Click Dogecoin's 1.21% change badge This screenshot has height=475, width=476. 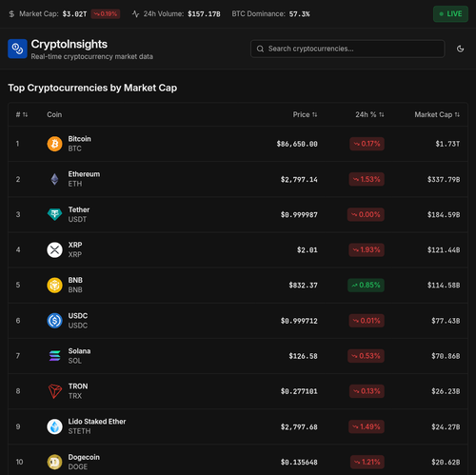click(367, 462)
